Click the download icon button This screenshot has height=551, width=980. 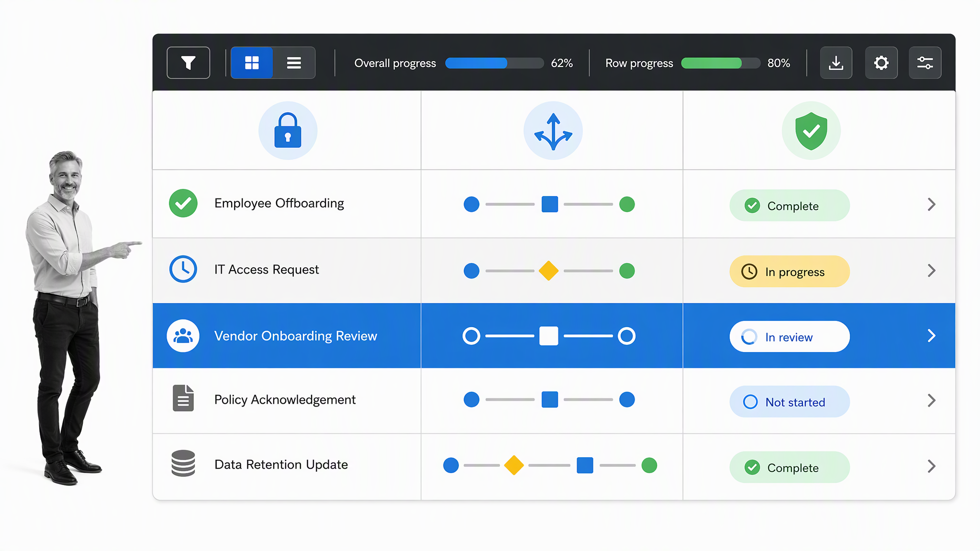pos(836,63)
